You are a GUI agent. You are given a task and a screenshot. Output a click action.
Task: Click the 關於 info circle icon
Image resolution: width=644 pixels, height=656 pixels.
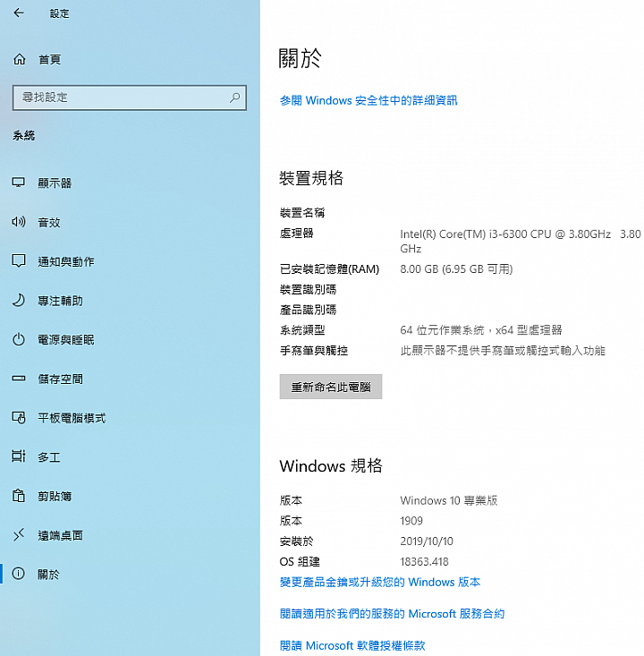point(19,574)
